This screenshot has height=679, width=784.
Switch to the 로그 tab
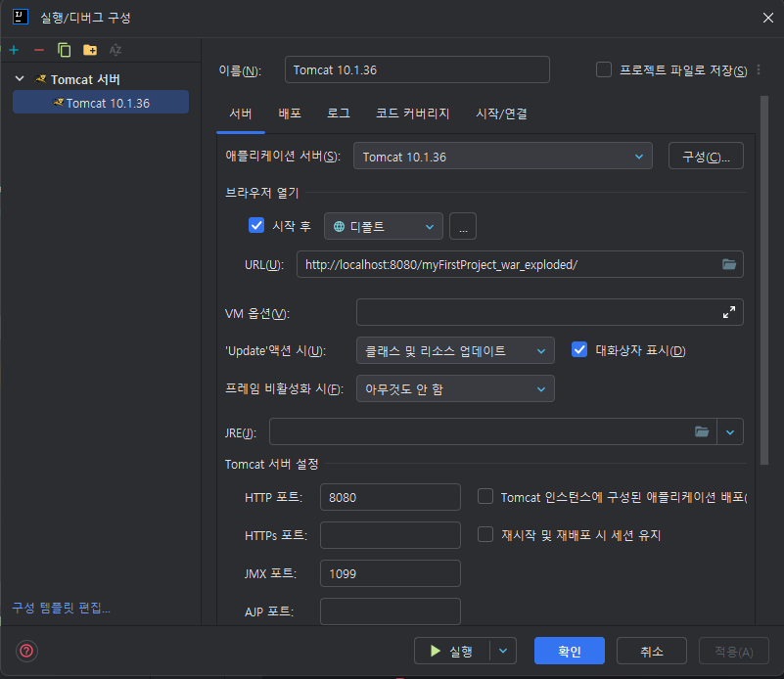point(339,113)
